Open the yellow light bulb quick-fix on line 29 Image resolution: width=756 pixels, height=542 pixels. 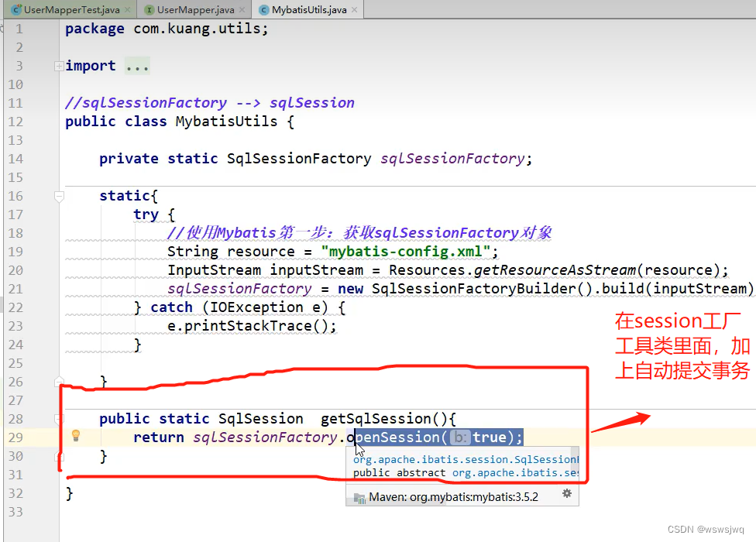[76, 435]
